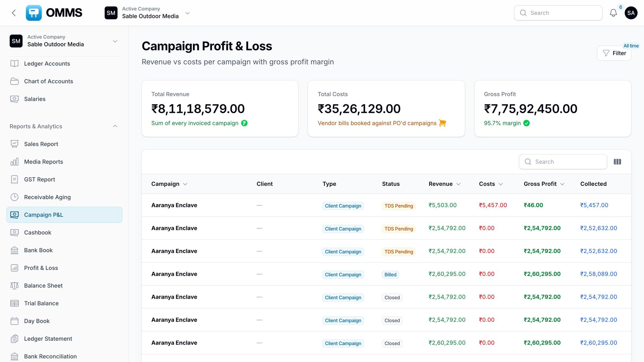644x362 pixels.
Task: Expand the sidebar company switcher chevron
Action: pyautogui.click(x=115, y=41)
